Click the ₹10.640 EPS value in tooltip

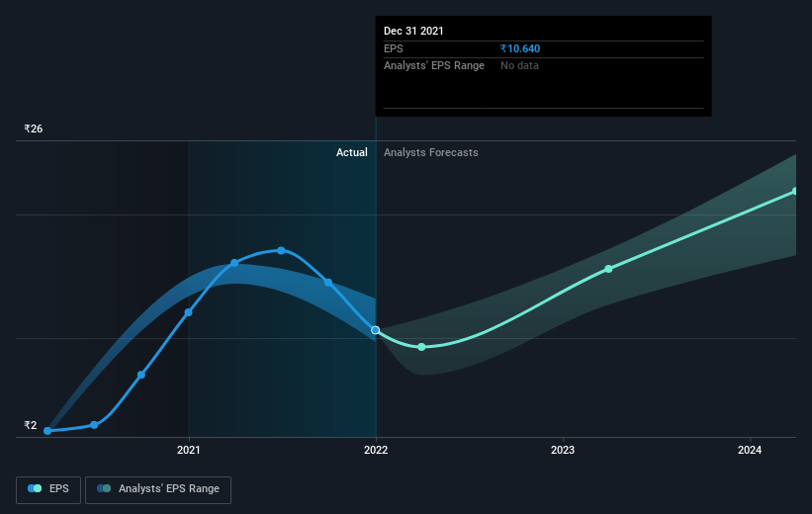click(520, 48)
